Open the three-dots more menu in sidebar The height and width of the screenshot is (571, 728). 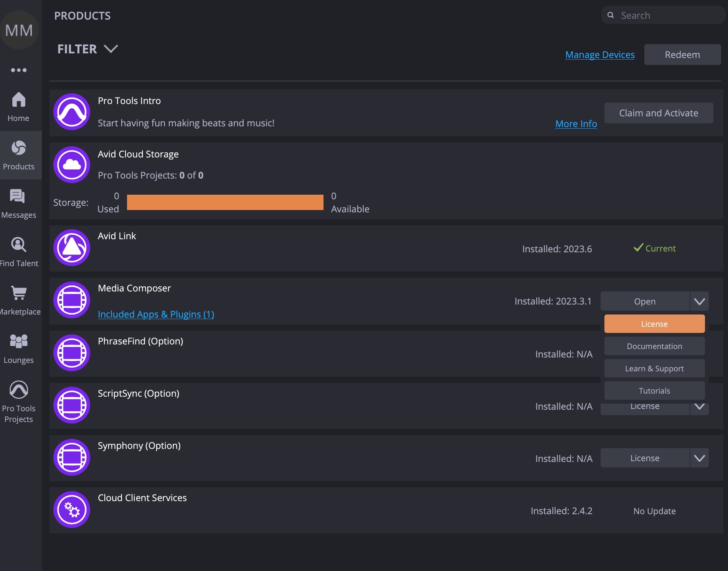pyautogui.click(x=19, y=70)
